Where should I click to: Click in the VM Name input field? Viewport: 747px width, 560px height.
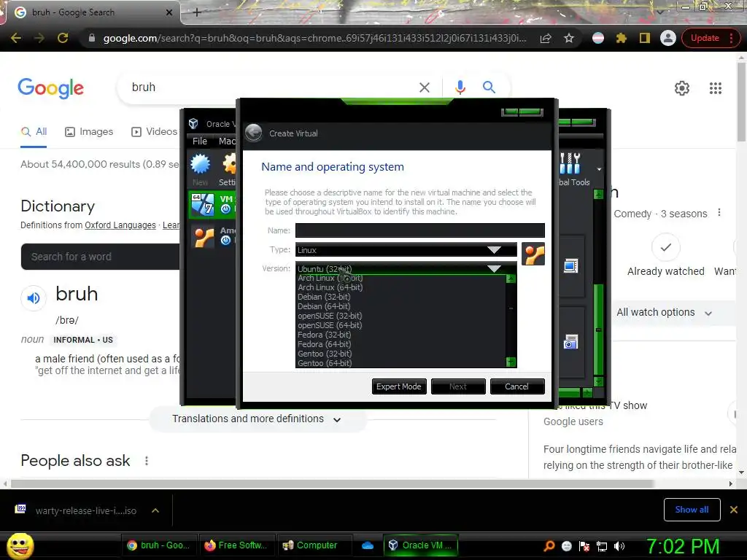(419, 230)
